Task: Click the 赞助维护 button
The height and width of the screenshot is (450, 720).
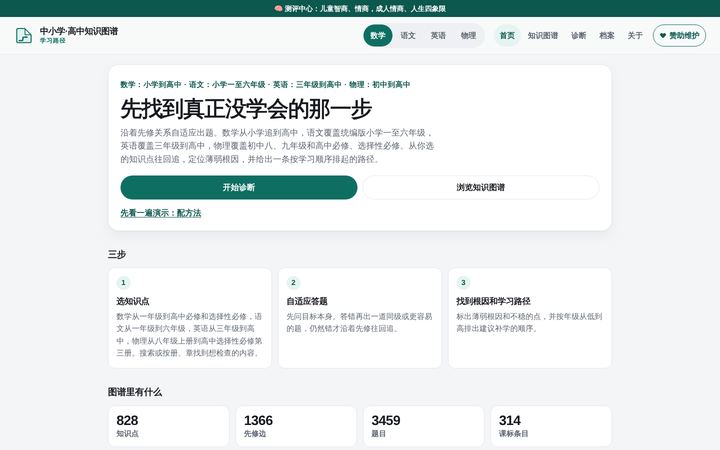Action: coord(680,35)
